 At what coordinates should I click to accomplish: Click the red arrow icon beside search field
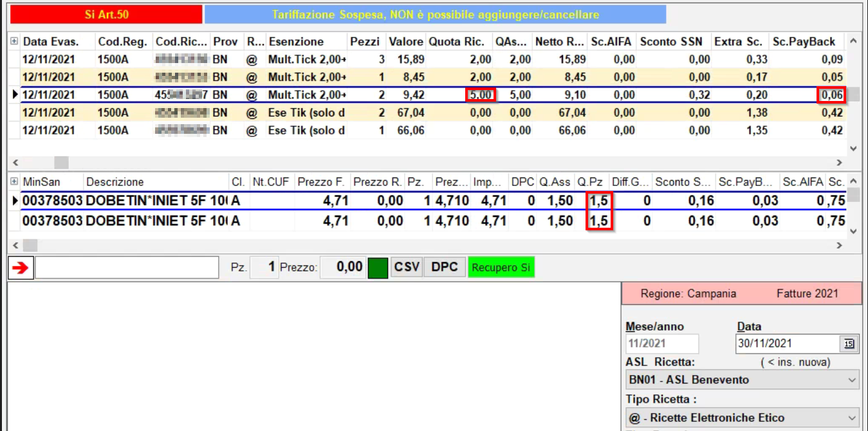pos(21,268)
